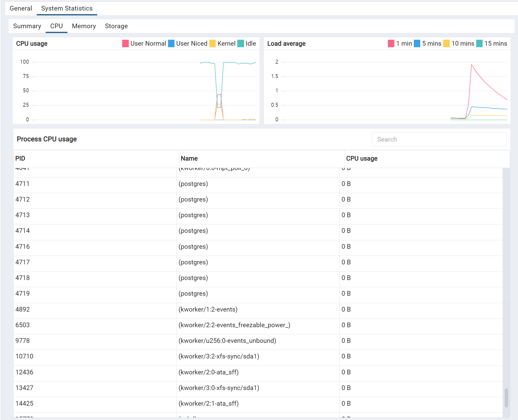Hide the 10 mins load series
Image resolution: width=518 pixels, height=420 pixels.
pyautogui.click(x=446, y=44)
